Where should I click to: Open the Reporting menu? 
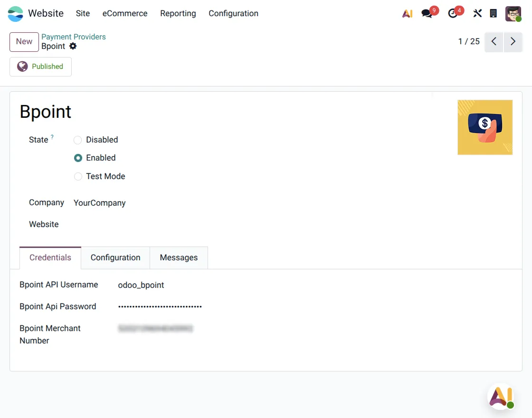pyautogui.click(x=178, y=14)
